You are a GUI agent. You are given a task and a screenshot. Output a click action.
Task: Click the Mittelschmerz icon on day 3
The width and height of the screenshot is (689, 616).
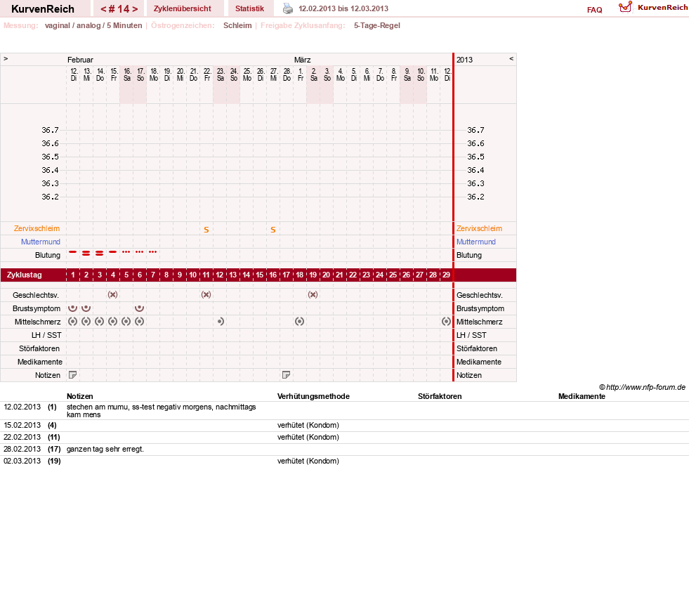(99, 321)
